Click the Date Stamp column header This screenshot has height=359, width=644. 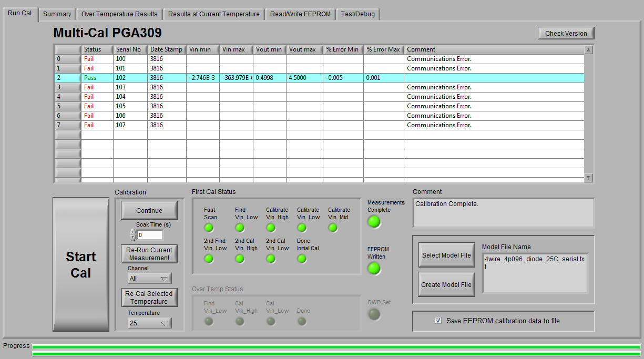[167, 49]
